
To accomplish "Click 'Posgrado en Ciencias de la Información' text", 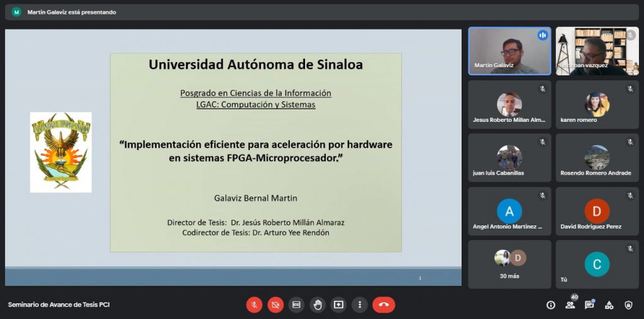I will (255, 93).
